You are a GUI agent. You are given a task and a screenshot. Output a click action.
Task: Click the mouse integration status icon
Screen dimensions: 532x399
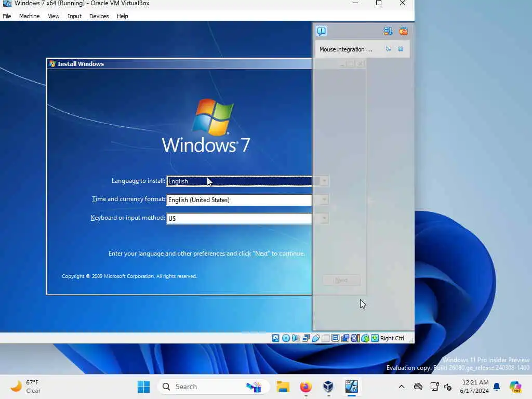[365, 338]
